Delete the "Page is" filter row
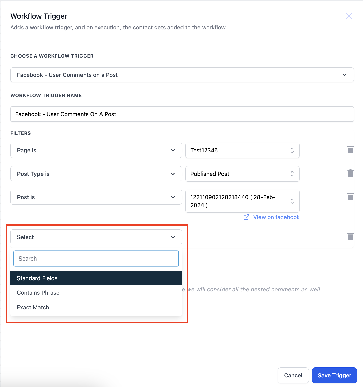 pyautogui.click(x=350, y=150)
